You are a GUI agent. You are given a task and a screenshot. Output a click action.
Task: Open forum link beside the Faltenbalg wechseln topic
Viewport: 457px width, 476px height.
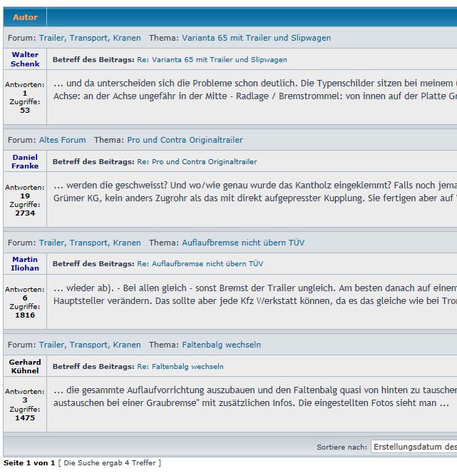point(90,345)
